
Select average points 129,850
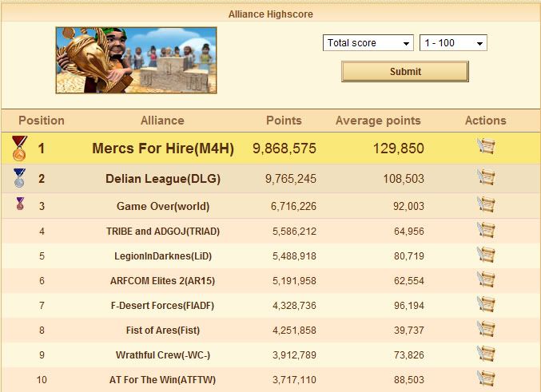click(x=399, y=148)
